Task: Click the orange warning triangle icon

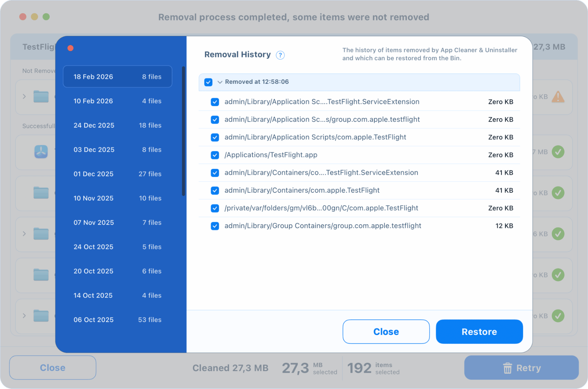Action: point(558,97)
